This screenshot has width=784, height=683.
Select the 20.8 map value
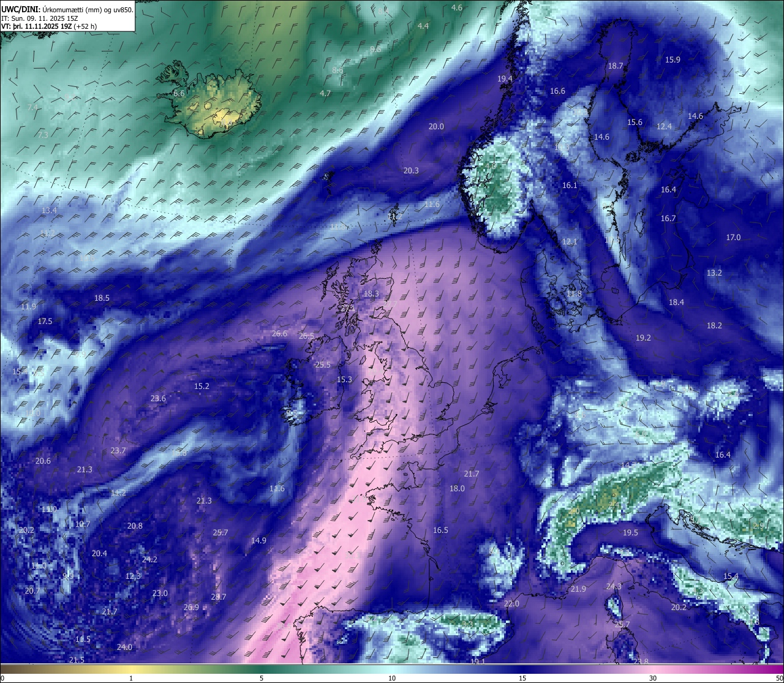click(135, 526)
